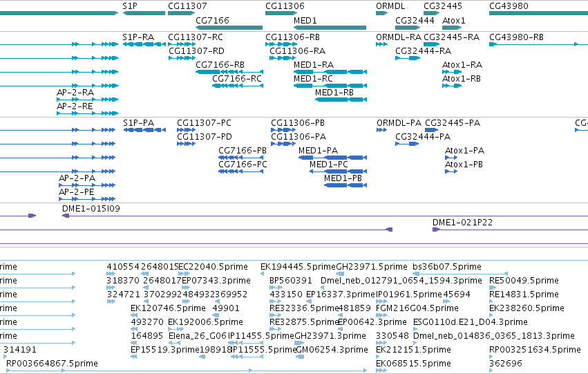Viewport: 588px width, 374px height.
Task: Click transcript MED1-RC
Action: coord(313,79)
